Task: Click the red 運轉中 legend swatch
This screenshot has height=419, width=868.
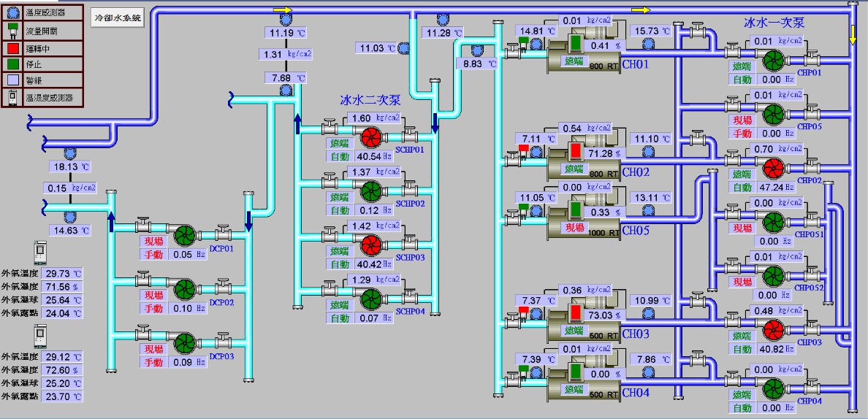Action: (12, 48)
